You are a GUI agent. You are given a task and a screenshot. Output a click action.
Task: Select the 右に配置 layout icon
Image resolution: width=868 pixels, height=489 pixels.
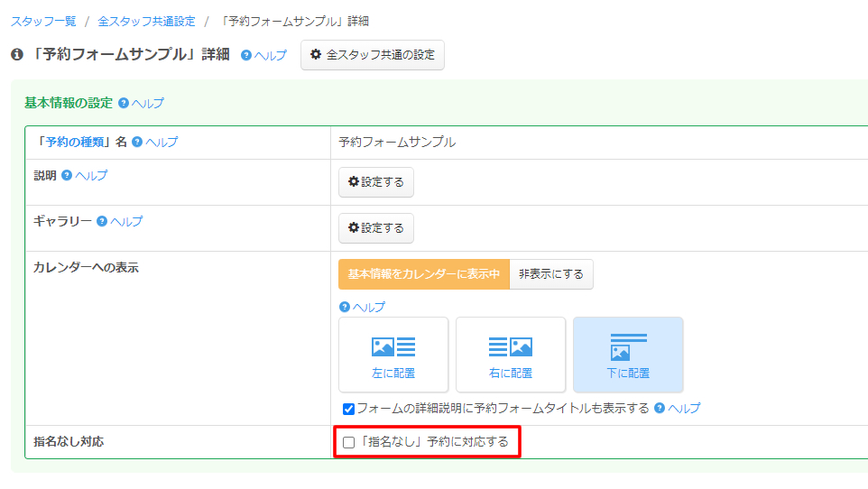[x=511, y=354]
